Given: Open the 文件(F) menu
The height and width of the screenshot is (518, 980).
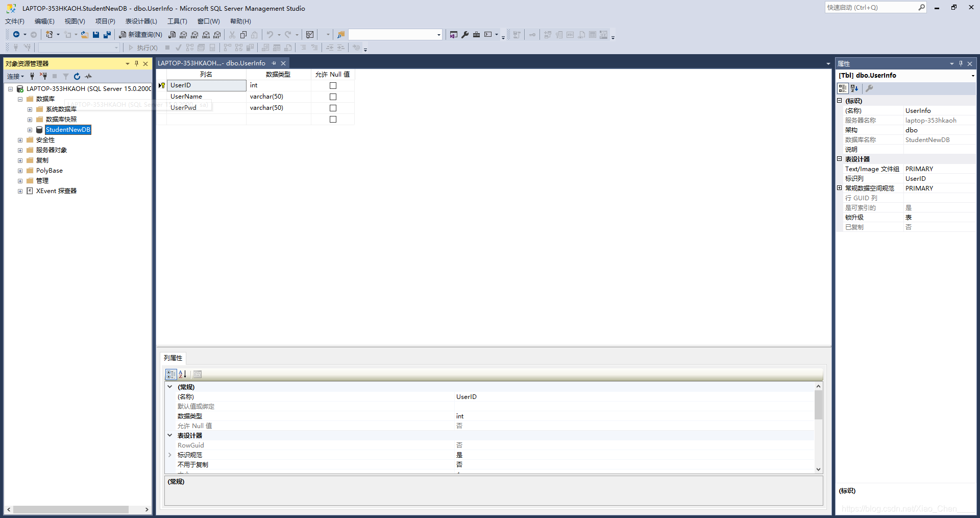Looking at the screenshot, I should point(15,21).
